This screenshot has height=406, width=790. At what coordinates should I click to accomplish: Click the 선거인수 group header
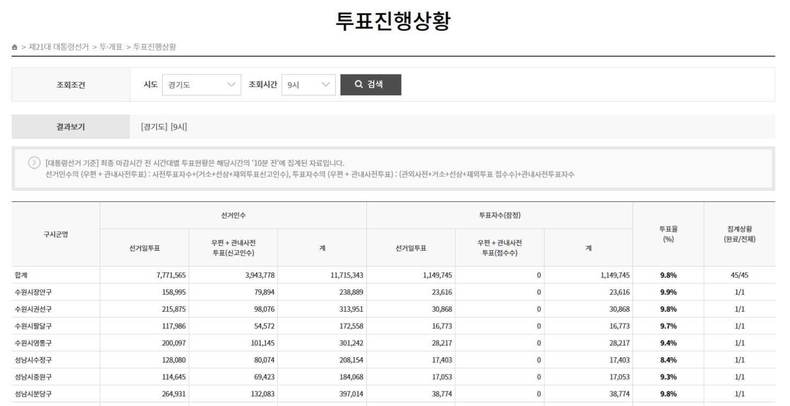(x=233, y=215)
